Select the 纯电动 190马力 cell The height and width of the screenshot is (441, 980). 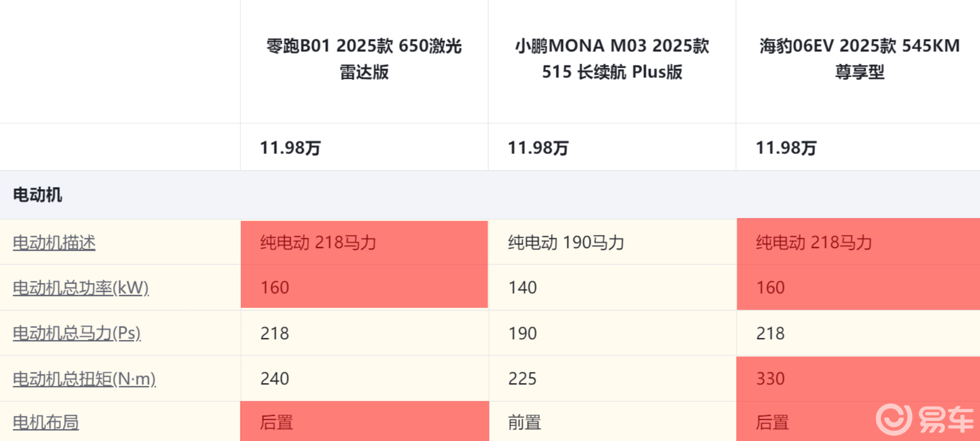[x=566, y=242]
